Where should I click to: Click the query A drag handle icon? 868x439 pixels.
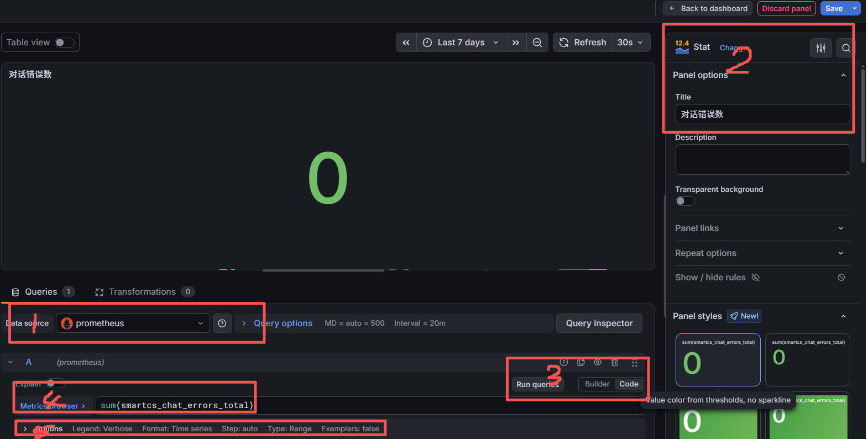pyautogui.click(x=635, y=363)
